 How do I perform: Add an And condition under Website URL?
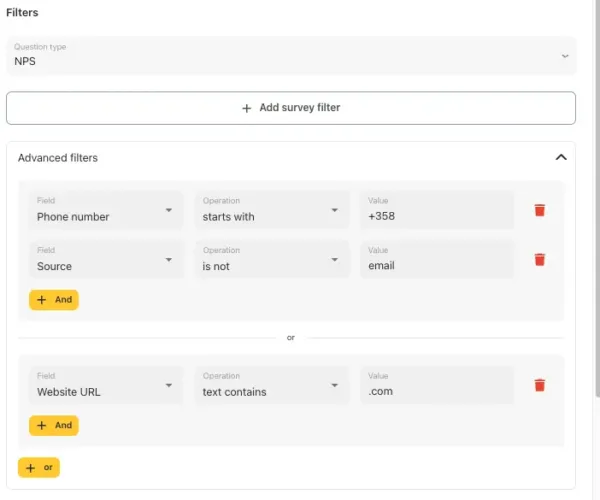[54, 425]
